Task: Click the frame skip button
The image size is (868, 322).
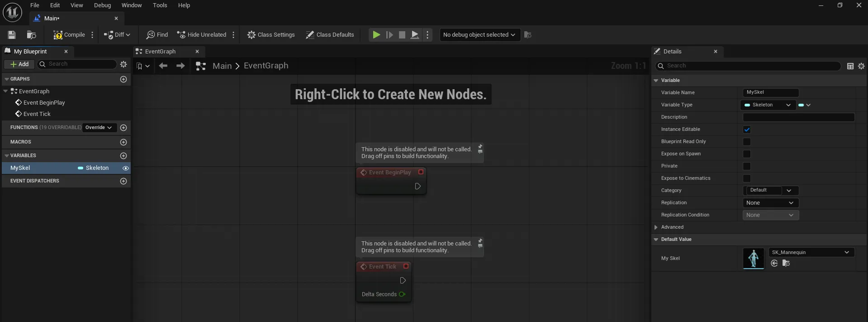Action: click(389, 35)
